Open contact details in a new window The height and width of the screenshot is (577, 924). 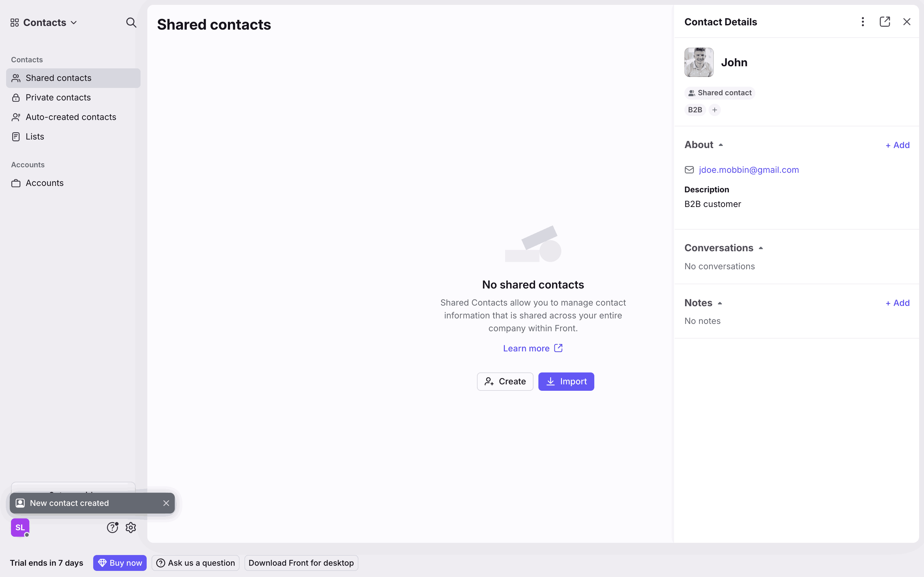[x=885, y=22]
